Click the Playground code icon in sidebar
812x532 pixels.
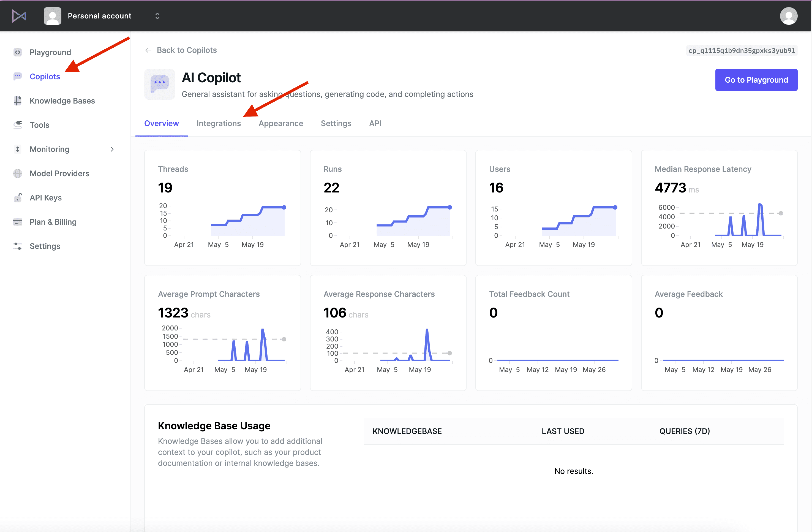coord(17,52)
